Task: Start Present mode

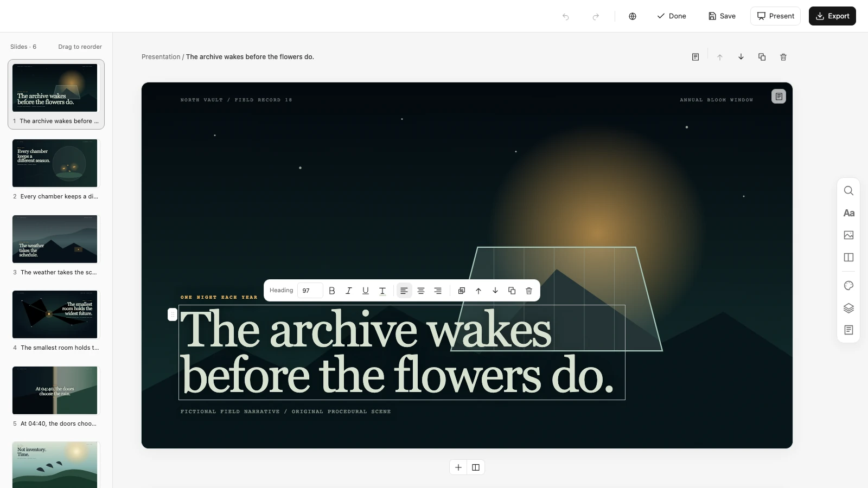Action: click(x=775, y=16)
